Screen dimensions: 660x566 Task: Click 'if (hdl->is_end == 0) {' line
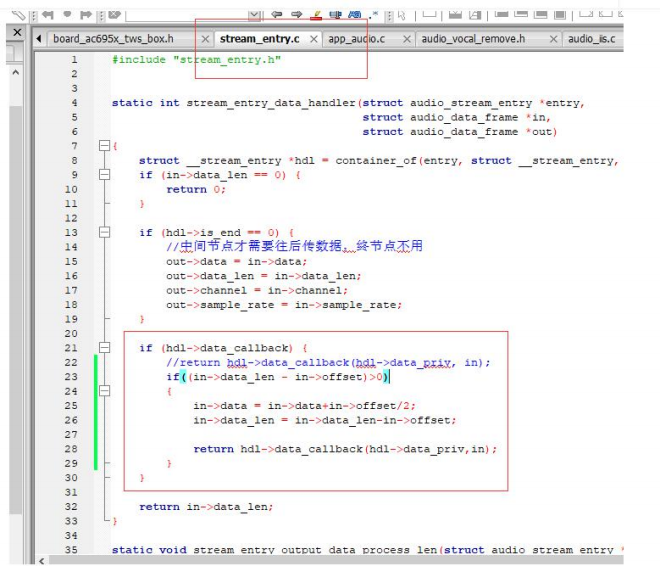click(216, 233)
